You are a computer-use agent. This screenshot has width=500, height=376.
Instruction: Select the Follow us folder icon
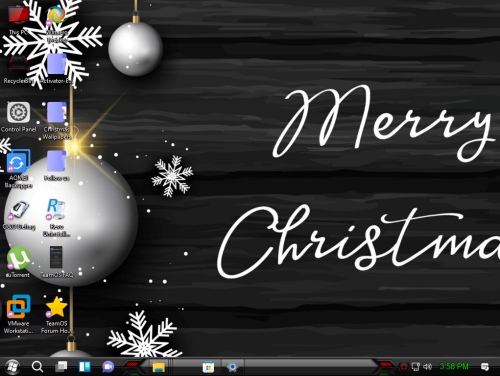(57, 165)
